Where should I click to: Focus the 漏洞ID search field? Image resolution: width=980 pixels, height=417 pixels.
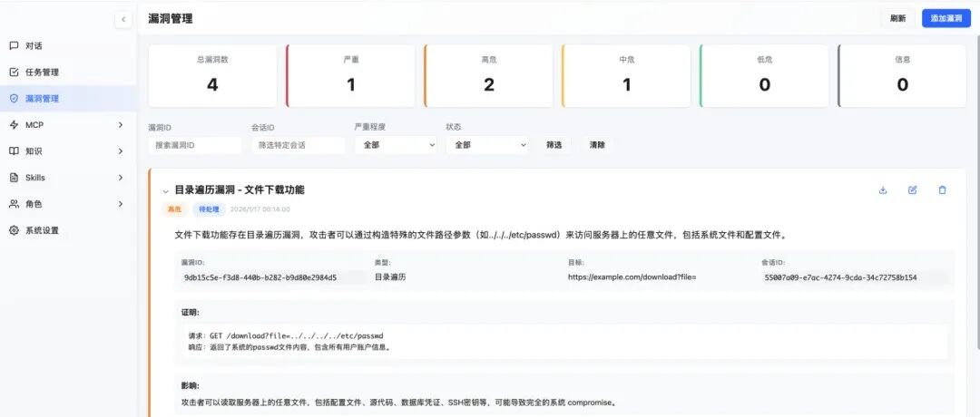coord(195,145)
